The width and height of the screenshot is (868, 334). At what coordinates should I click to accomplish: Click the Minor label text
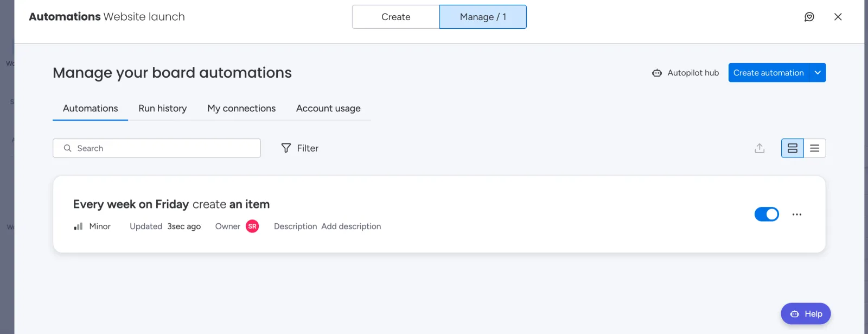[x=100, y=226]
